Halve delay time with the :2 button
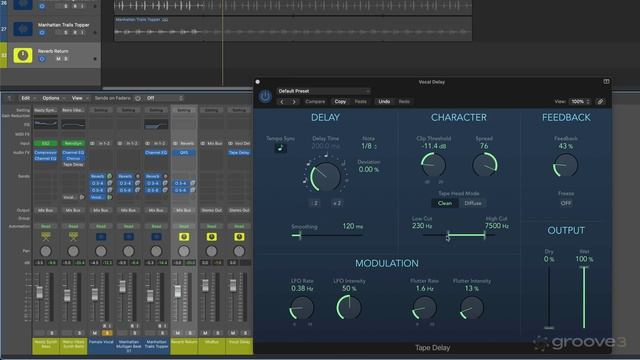The width and height of the screenshot is (640, 360). point(315,203)
